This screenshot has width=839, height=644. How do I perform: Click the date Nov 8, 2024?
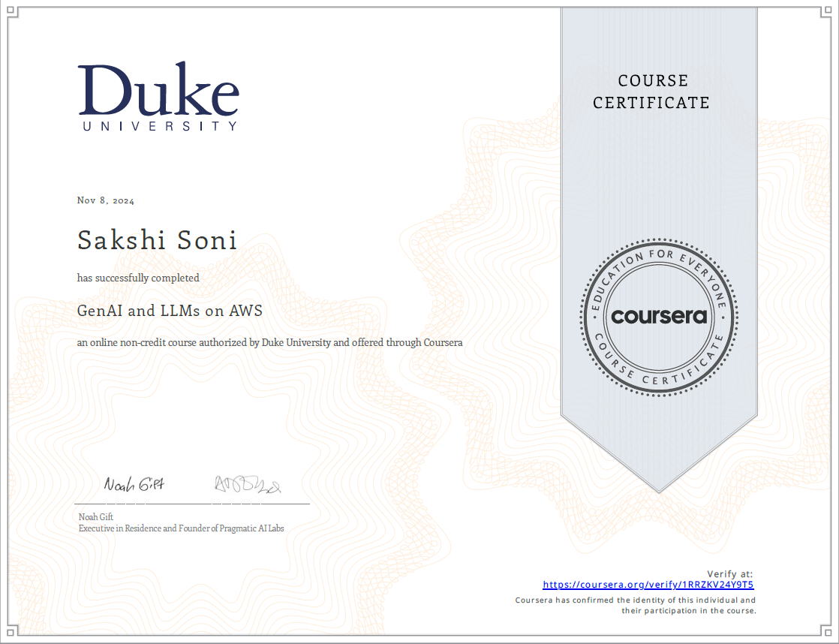(x=105, y=200)
